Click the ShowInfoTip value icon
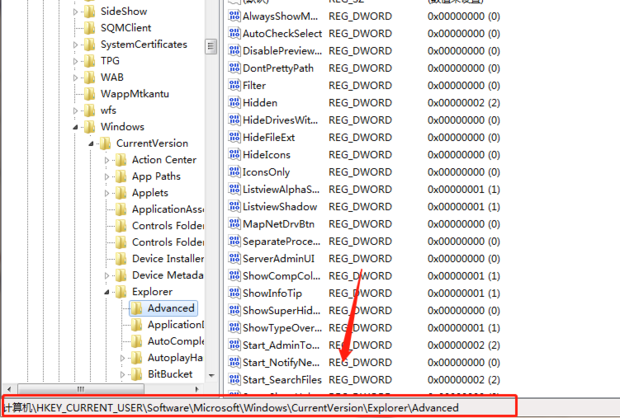The image size is (620, 418). point(234,293)
